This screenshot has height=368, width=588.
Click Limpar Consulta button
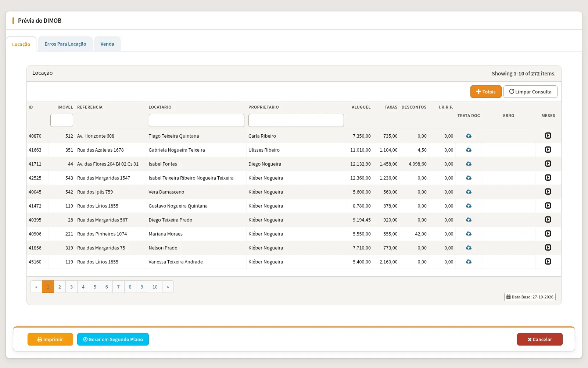point(530,92)
